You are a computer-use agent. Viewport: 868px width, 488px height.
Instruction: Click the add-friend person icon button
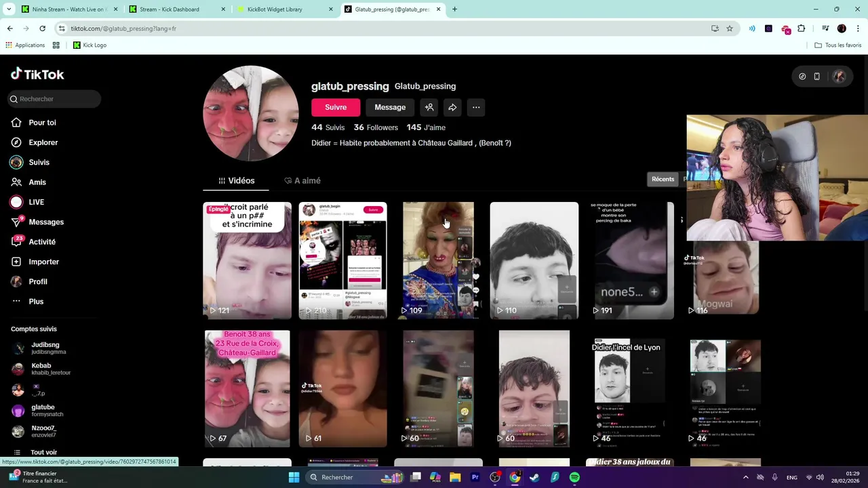429,107
